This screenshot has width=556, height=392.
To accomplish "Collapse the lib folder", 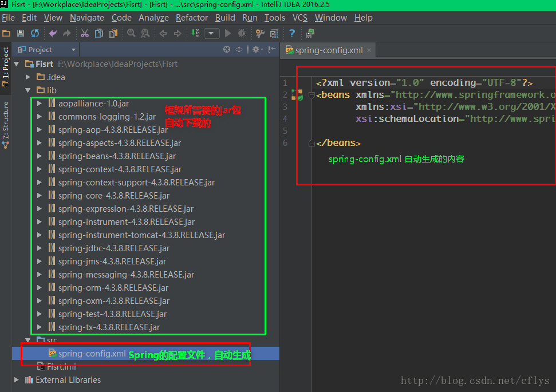I will (x=27, y=90).
